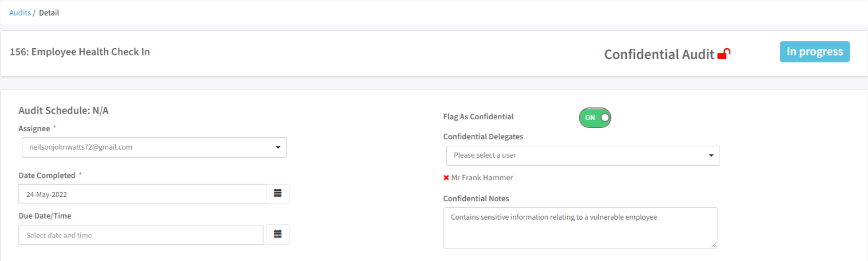
Task: Click the Detail breadcrumb item
Action: pyautogui.click(x=49, y=13)
